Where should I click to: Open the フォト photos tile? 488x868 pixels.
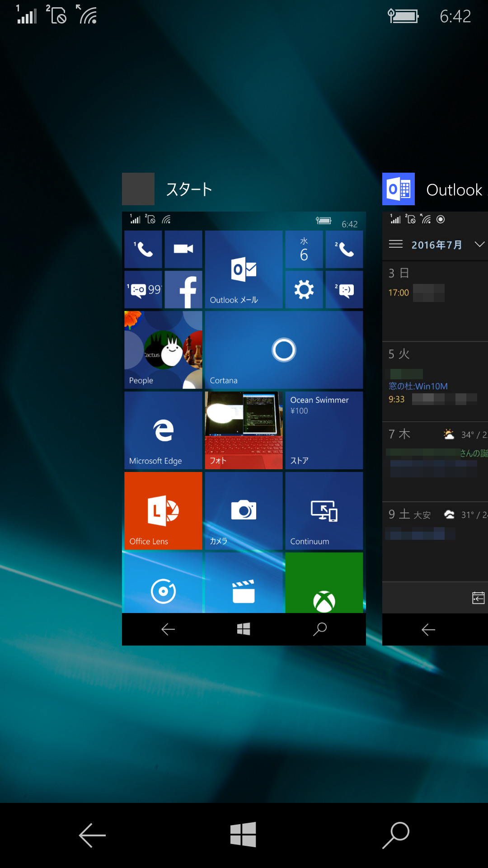pos(244,430)
